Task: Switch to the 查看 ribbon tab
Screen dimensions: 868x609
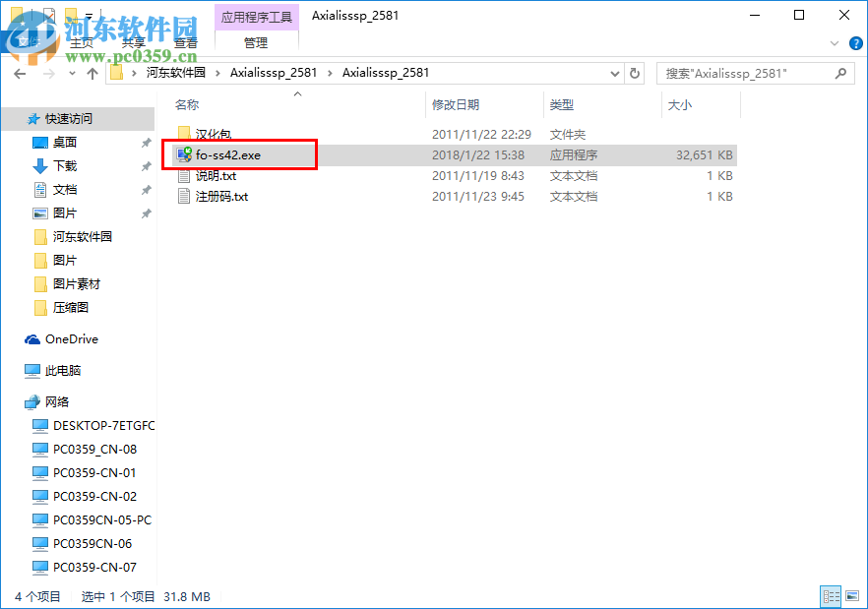Action: point(186,42)
